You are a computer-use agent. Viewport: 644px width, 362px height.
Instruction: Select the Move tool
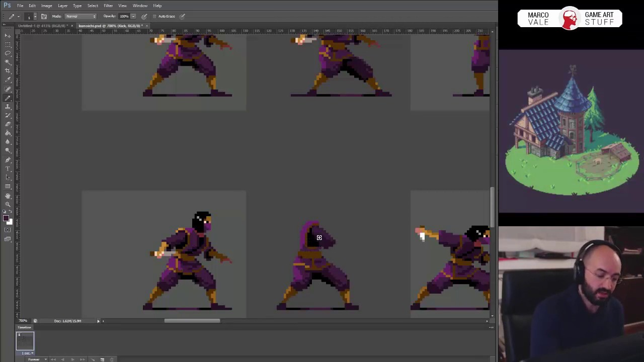coord(8,36)
